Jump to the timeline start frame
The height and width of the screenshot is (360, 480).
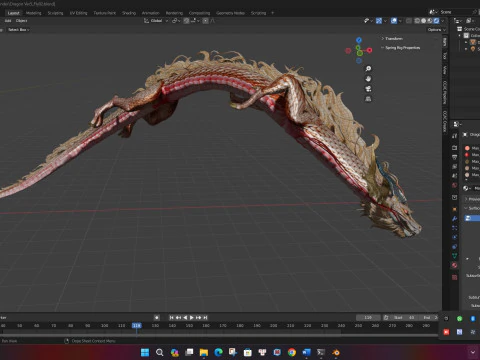(x=172, y=318)
